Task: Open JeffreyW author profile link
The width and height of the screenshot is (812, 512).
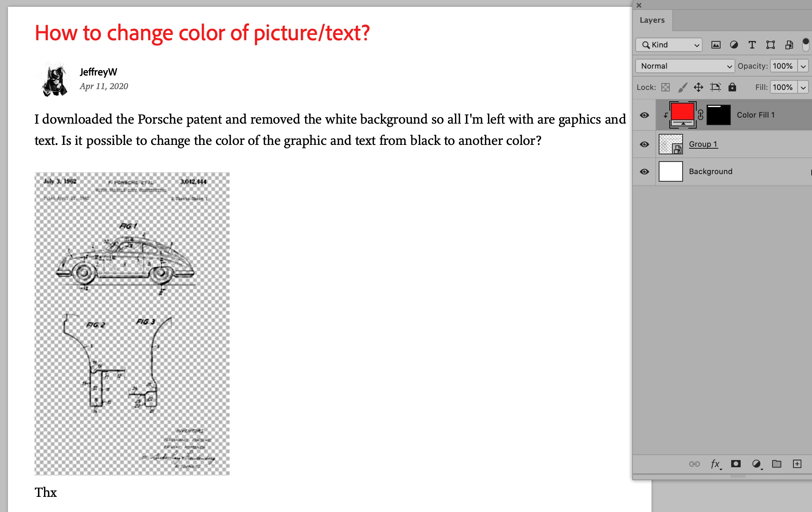Action: click(98, 72)
